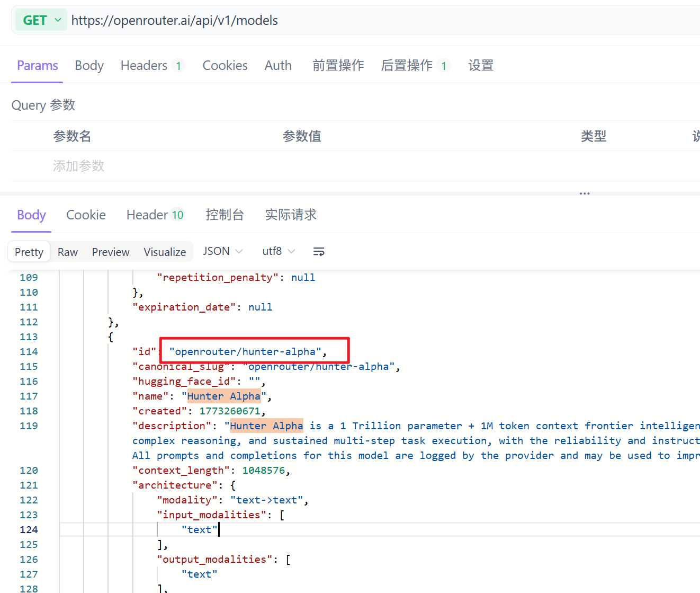700x593 pixels.
Task: Click the "Hunter Alpha" name value
Action: tap(224, 396)
